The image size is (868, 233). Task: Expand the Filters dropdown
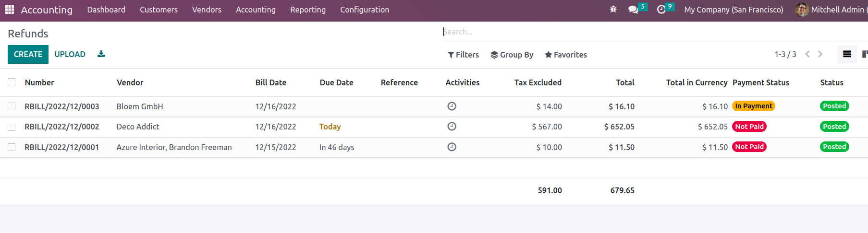click(463, 55)
